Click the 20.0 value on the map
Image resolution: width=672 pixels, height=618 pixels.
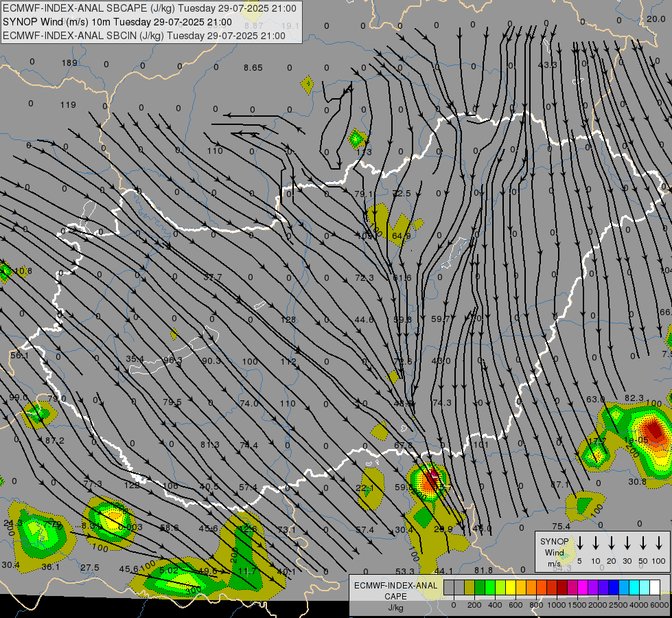point(656,19)
